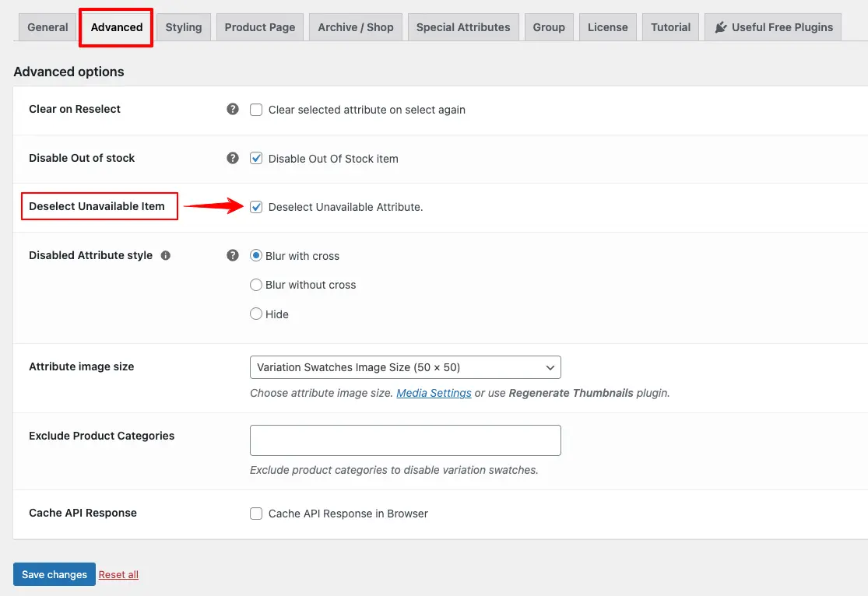
Task: Toggle Deselect Unavailable Attribute checkbox
Action: 256,207
